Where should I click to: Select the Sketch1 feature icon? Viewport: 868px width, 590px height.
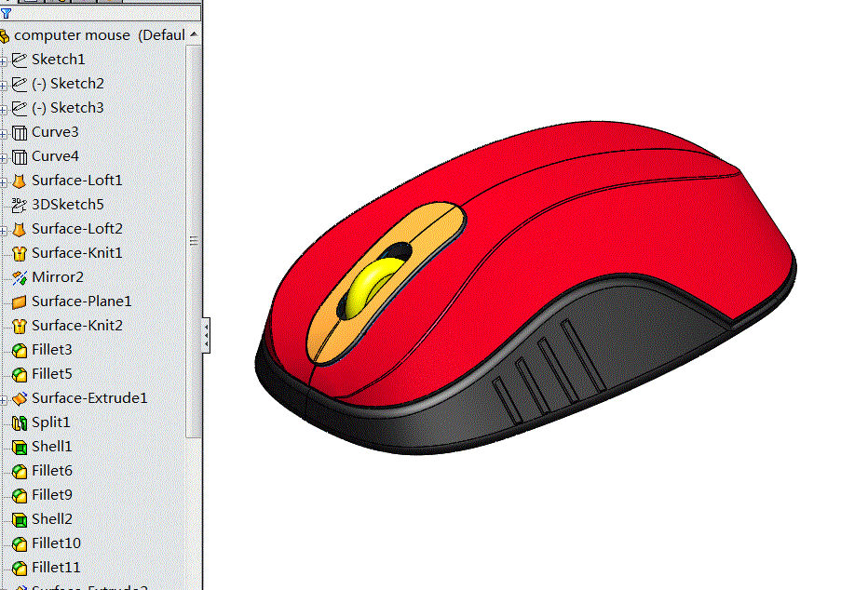point(20,59)
